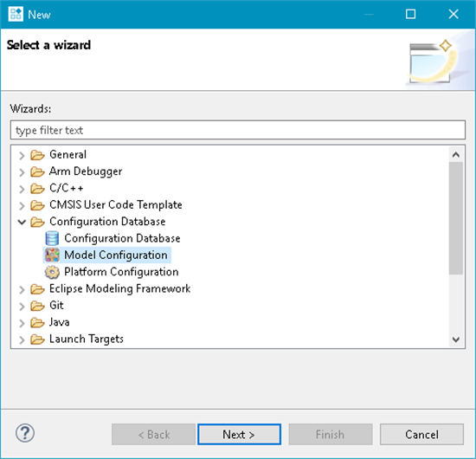Click the Next button

point(239,435)
